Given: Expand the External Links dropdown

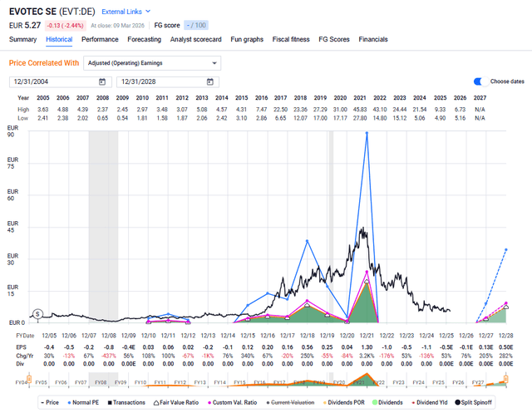Looking at the screenshot, I should coord(126,12).
